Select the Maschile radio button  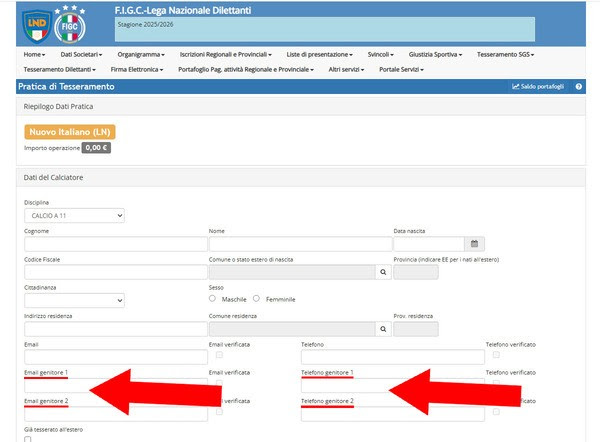[x=213, y=298]
